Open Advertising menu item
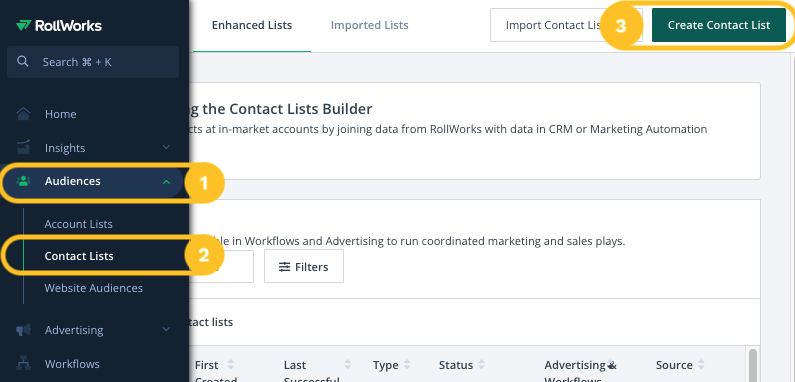This screenshot has width=795, height=382. [74, 330]
